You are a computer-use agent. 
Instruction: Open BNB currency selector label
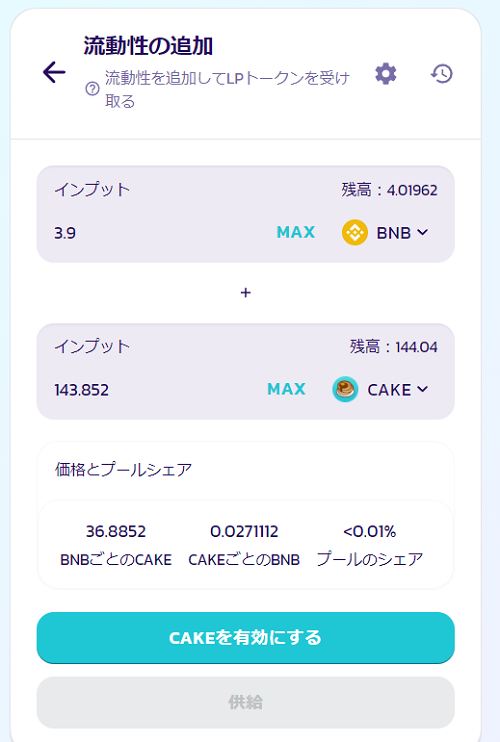[x=394, y=233]
